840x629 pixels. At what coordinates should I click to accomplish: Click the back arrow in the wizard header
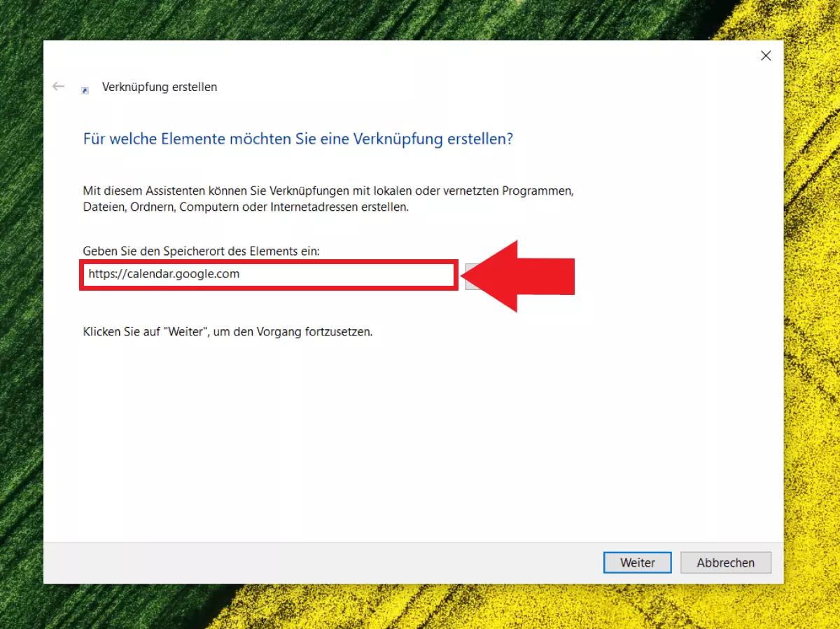click(x=58, y=87)
